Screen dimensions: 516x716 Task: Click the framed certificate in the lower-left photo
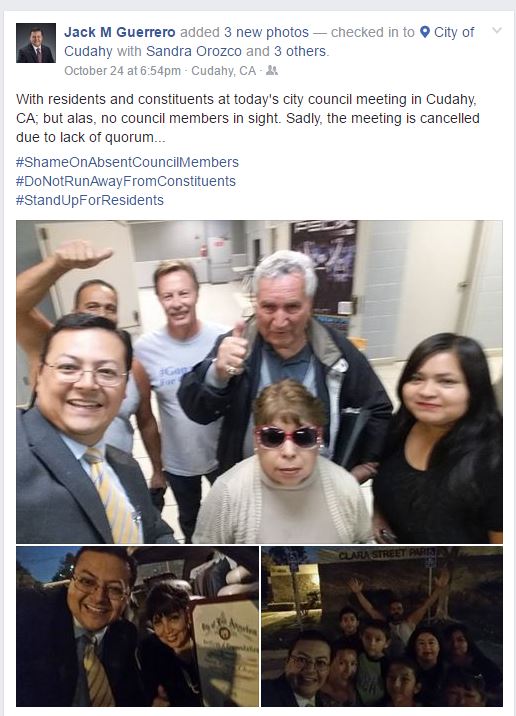point(225,651)
